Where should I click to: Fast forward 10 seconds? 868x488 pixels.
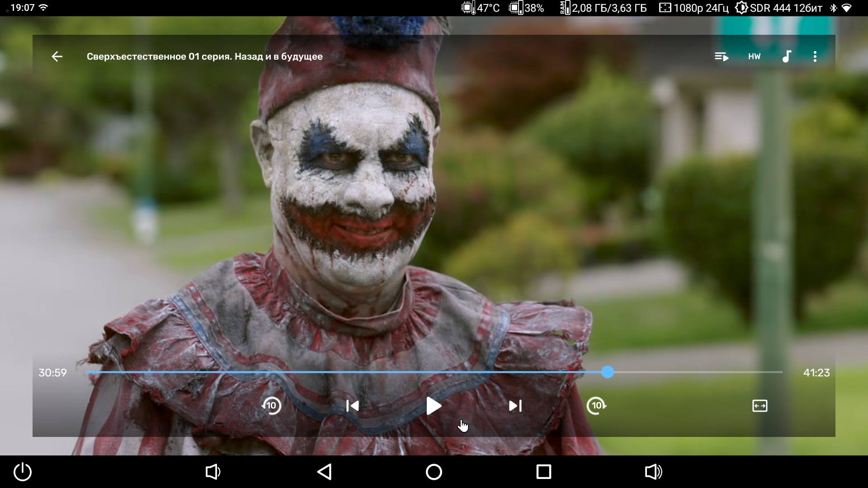tap(596, 406)
